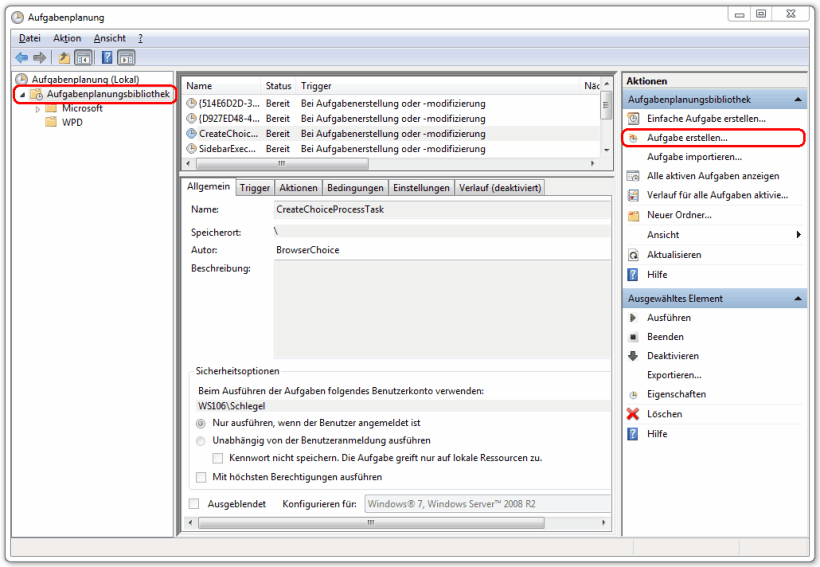Image resolution: width=820 pixels, height=567 pixels.
Task: Click the Ausführen play icon
Action: pyautogui.click(x=633, y=318)
